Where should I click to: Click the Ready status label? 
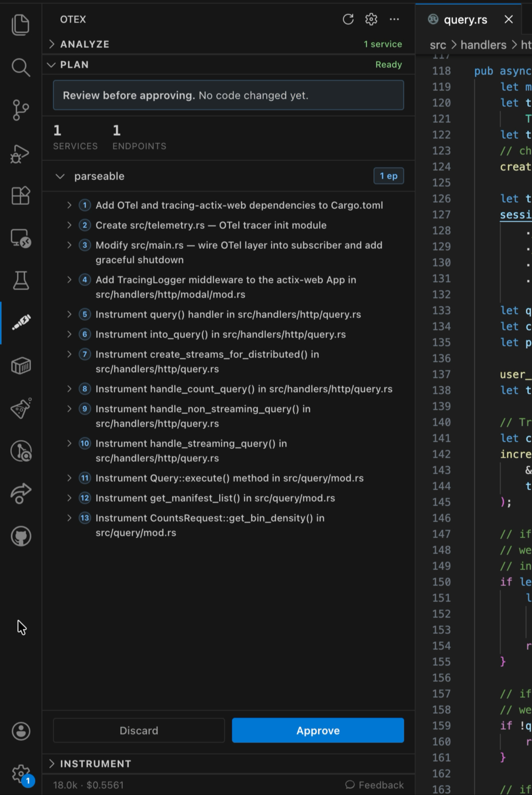click(388, 64)
